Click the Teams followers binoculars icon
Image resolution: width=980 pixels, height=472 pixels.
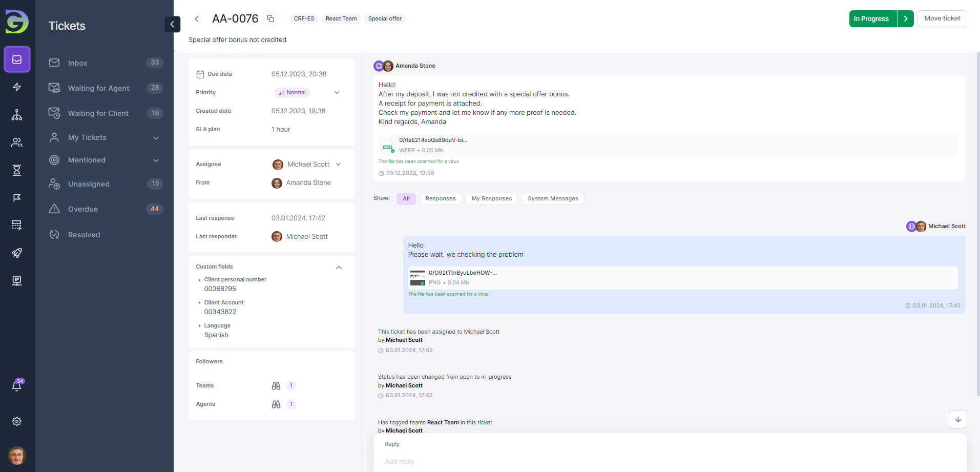tap(276, 386)
